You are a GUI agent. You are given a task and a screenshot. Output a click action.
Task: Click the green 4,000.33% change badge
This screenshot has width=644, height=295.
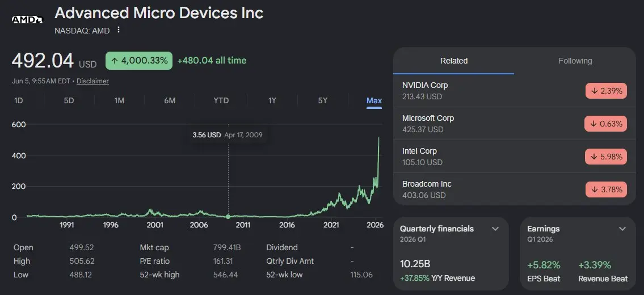[x=139, y=60]
